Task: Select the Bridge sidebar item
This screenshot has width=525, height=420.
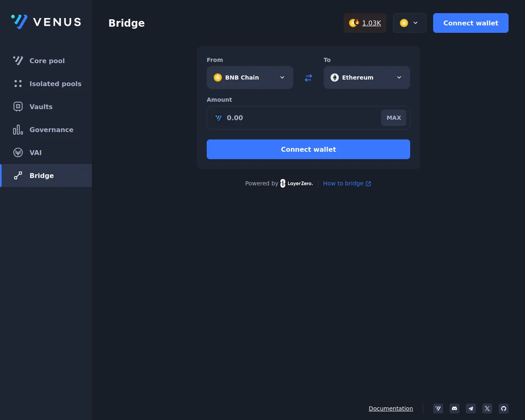Action: coord(46,176)
